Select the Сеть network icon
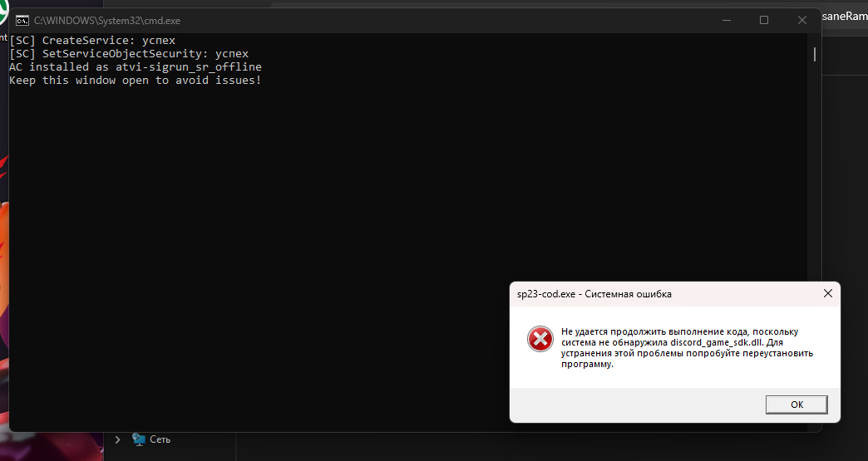This screenshot has height=461, width=868. click(138, 439)
